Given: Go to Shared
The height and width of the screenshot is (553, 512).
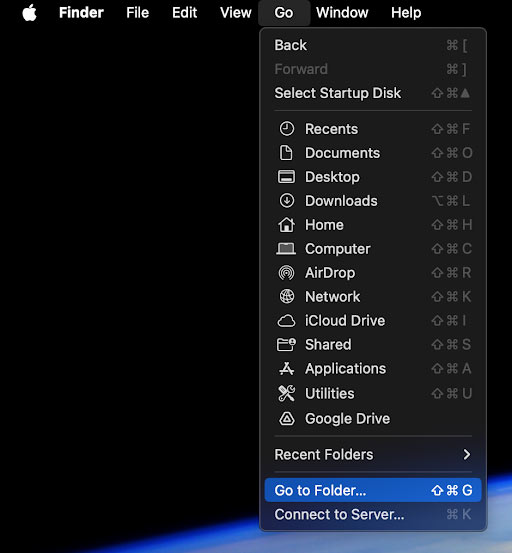Looking at the screenshot, I should tap(373, 345).
